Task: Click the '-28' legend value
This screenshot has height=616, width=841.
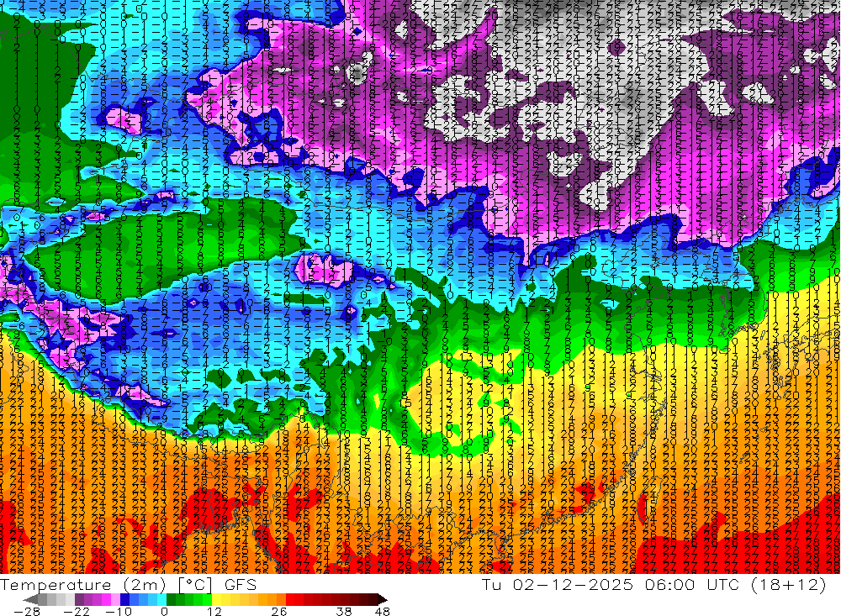Action: click(27, 612)
